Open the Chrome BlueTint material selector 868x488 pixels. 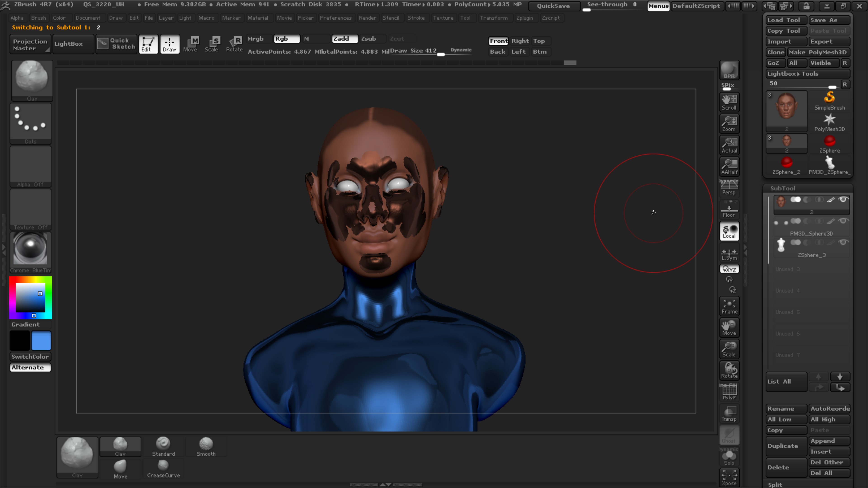point(31,253)
